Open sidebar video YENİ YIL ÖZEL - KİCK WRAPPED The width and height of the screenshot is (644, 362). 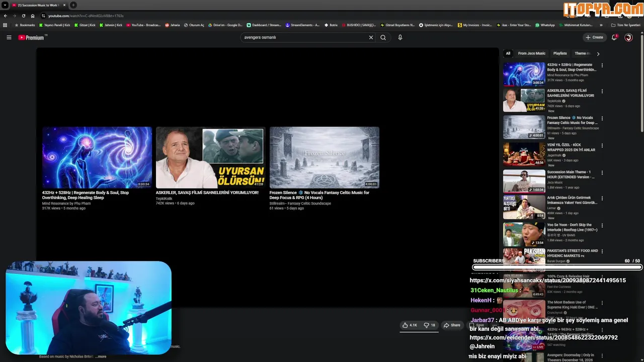524,154
